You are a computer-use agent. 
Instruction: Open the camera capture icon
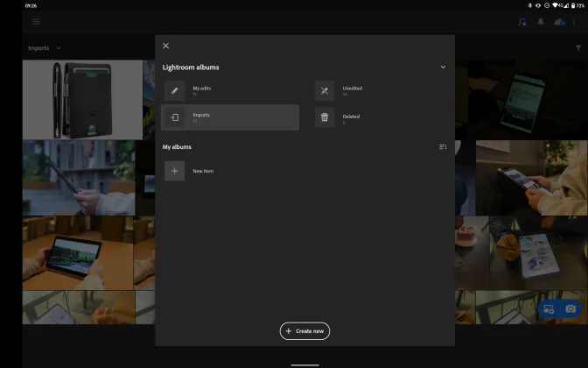570,308
